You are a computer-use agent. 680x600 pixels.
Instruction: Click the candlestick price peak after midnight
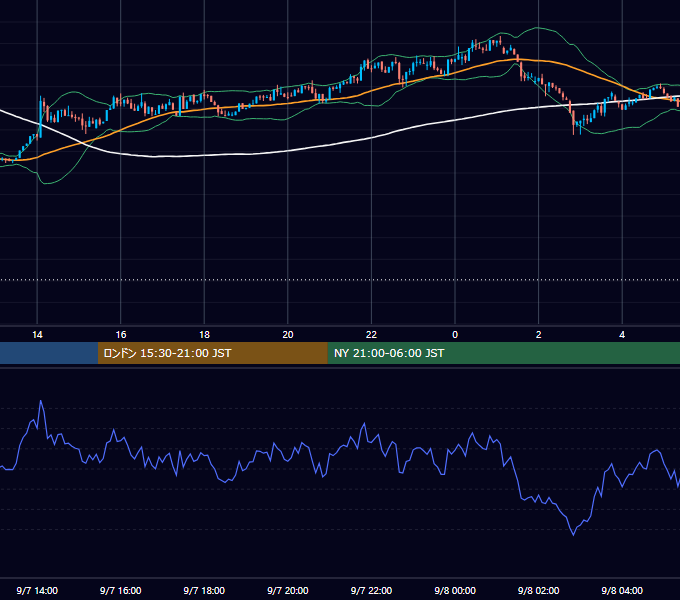point(500,40)
